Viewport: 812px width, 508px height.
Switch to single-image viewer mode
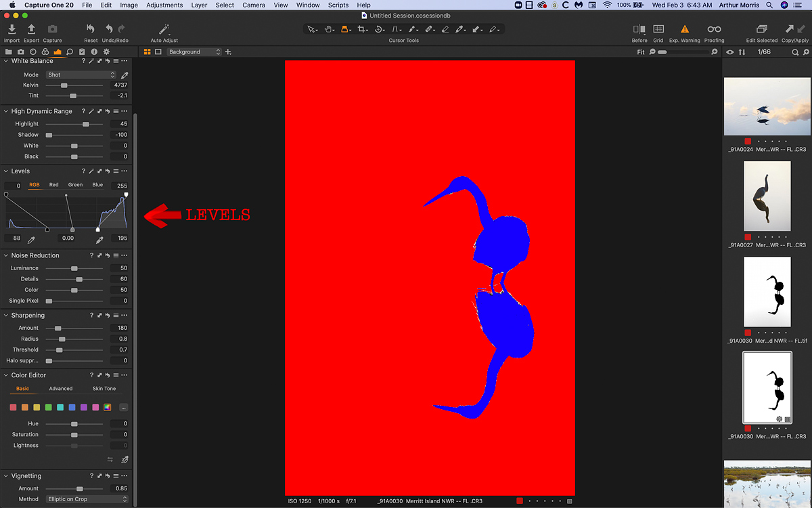(x=158, y=52)
